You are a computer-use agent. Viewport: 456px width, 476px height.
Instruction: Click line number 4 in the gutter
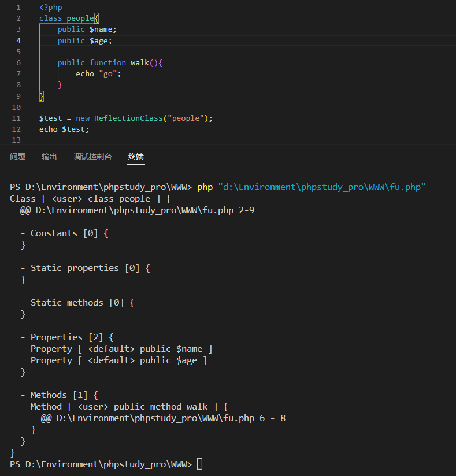tap(18, 40)
